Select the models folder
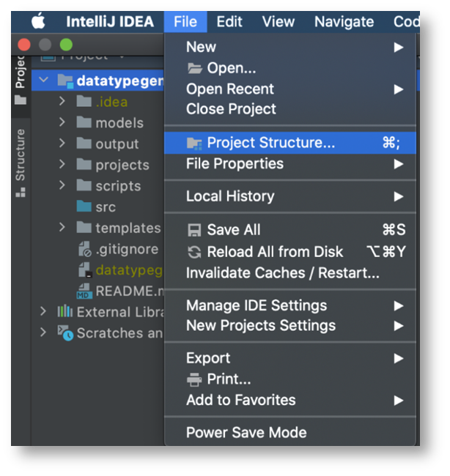This screenshot has height=476, width=450. (x=119, y=123)
